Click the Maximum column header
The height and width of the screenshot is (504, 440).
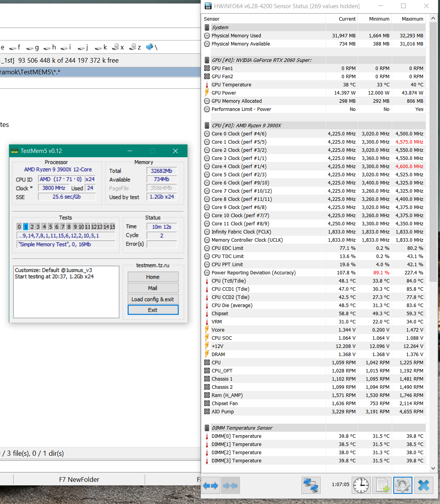[408, 19]
